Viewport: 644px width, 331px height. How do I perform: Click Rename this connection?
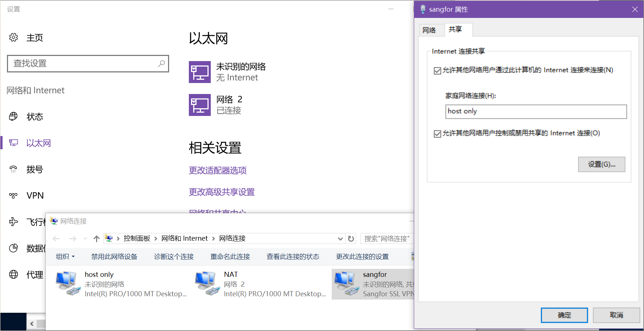click(x=230, y=257)
